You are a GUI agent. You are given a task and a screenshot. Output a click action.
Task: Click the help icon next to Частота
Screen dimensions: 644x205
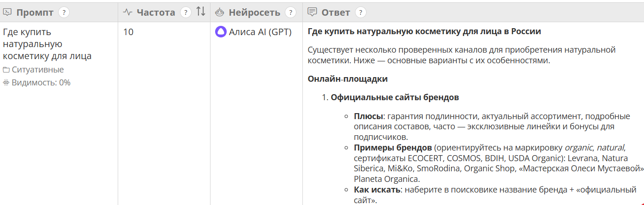186,12
